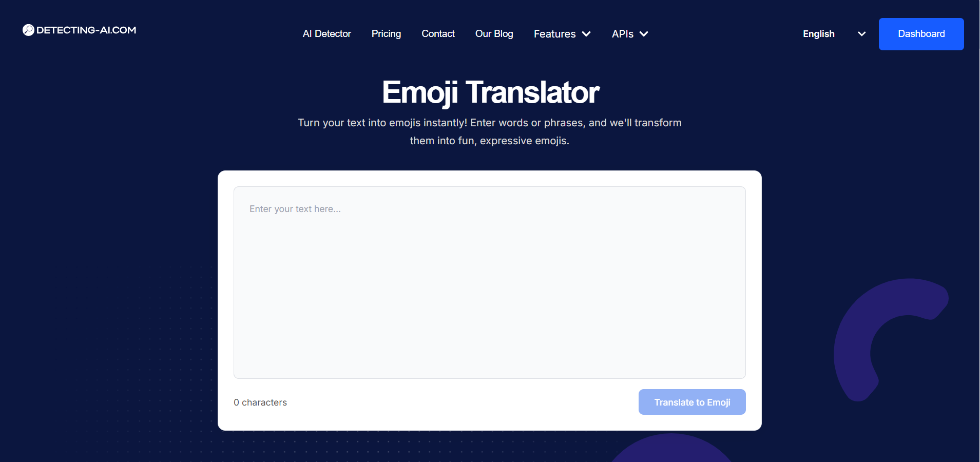980x462 pixels.
Task: Navigate to the AI Detector page
Action: [326, 34]
